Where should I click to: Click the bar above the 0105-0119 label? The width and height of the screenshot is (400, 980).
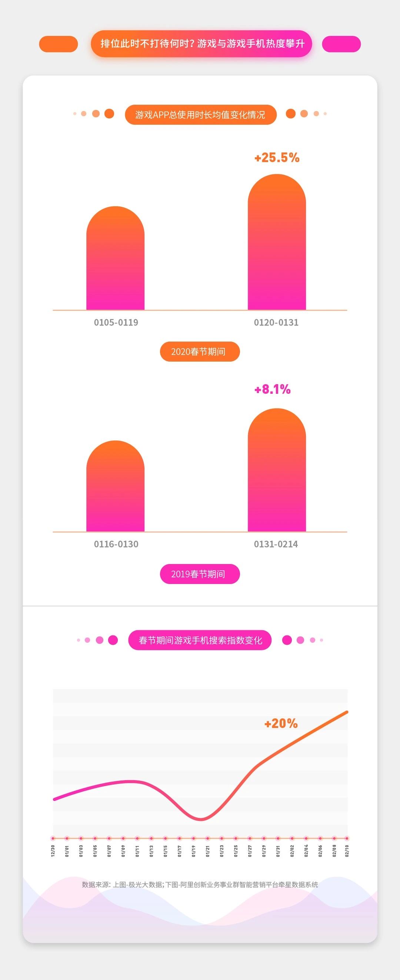tap(115, 259)
